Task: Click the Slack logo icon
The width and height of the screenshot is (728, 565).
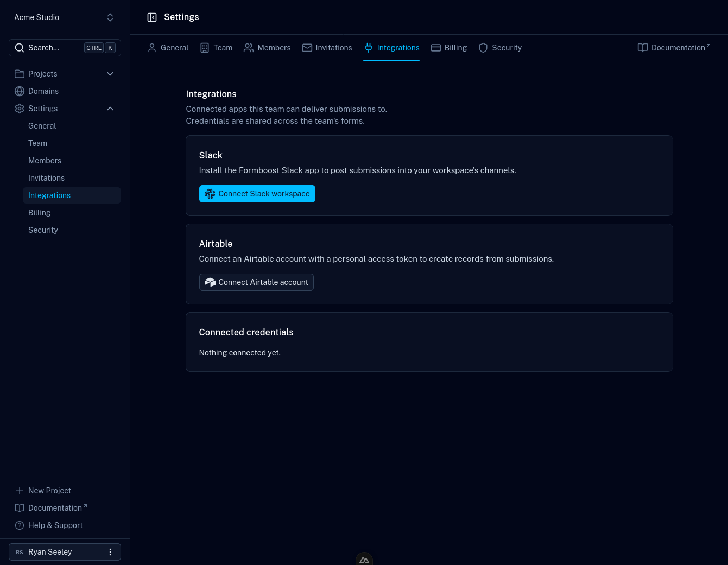Action: 210,194
